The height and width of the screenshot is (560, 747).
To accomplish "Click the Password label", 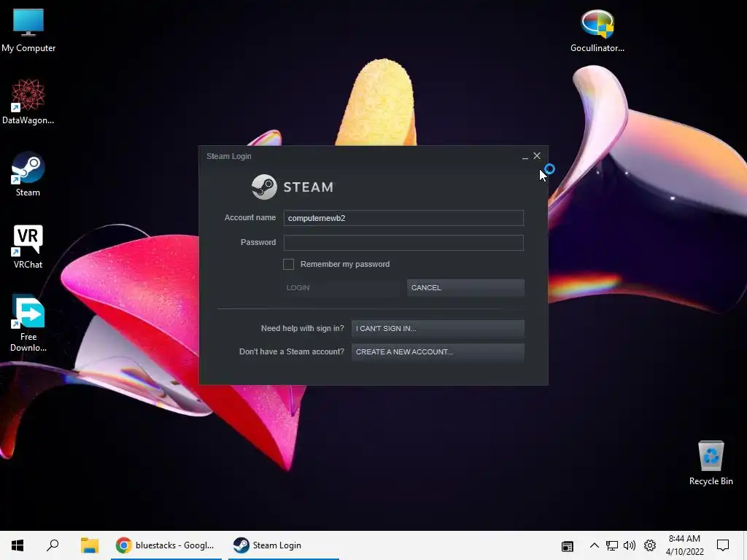I will [258, 242].
